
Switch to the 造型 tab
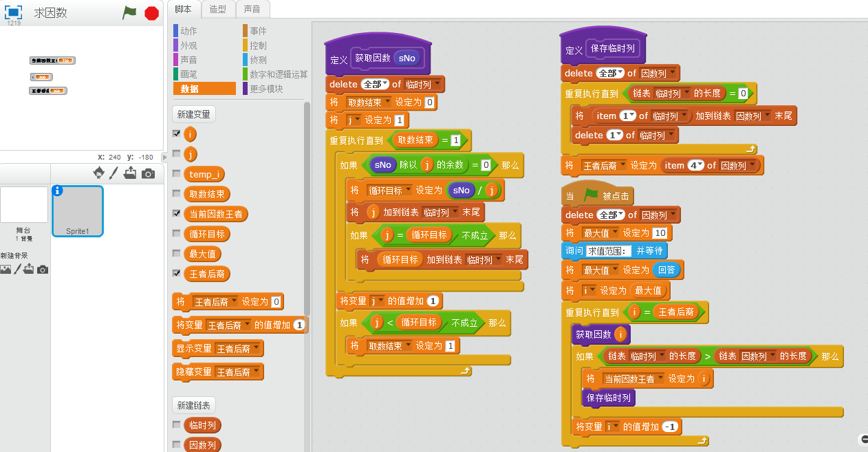[x=217, y=8]
